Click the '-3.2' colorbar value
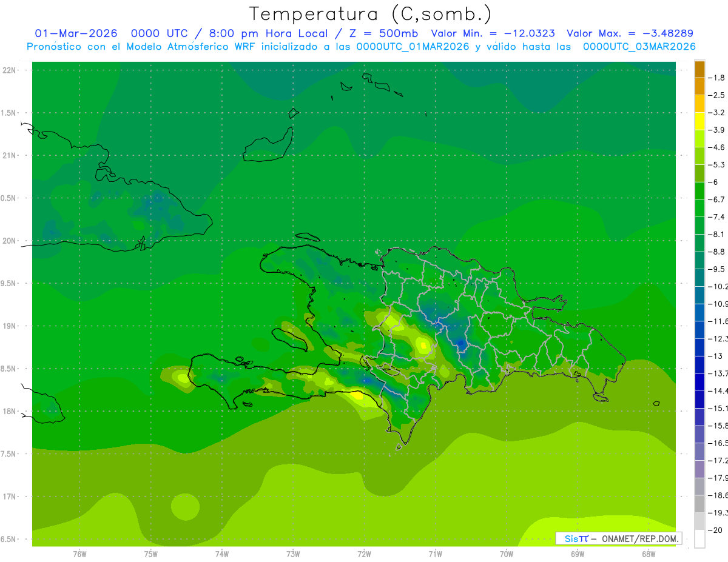Image resolution: width=728 pixels, height=562 pixels. tap(717, 112)
